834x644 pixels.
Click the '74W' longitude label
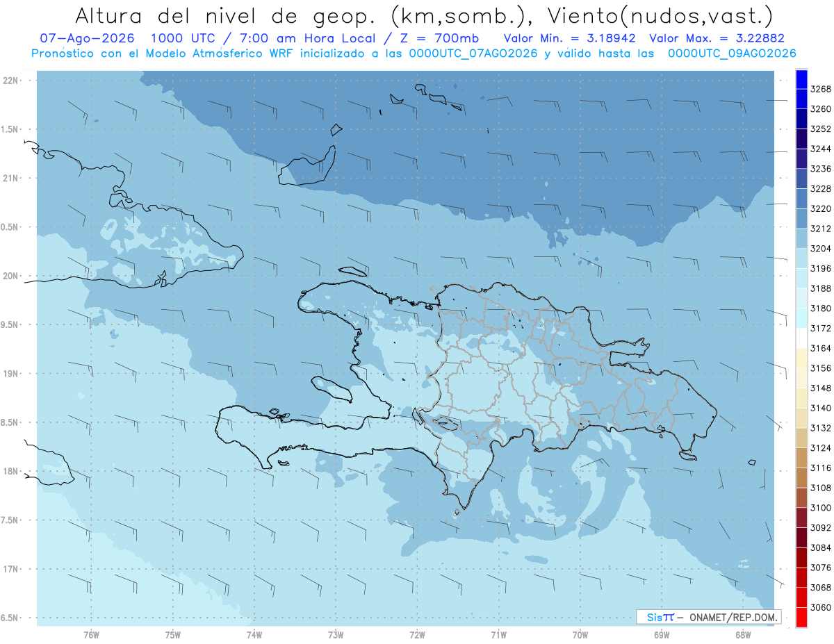coord(254,634)
